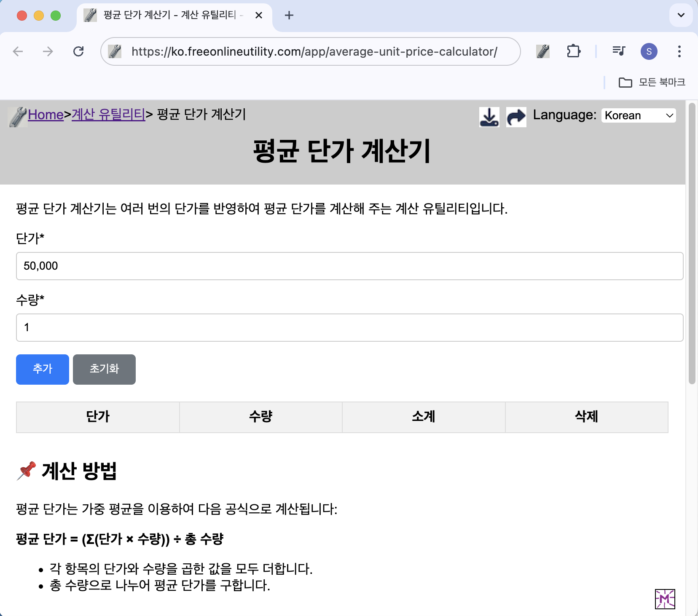Open the Chrome three-dot menu
Image resolution: width=698 pixels, height=616 pixels.
coord(679,51)
